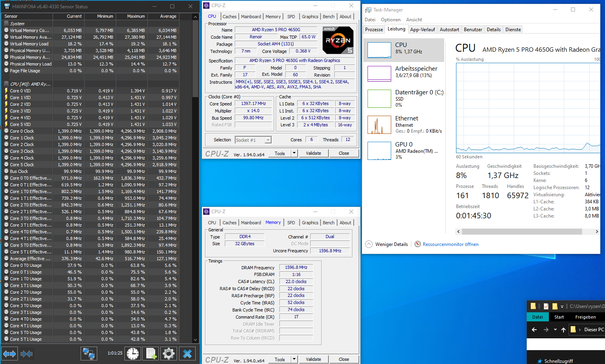This screenshot has width=605, height=364.
Task: Select the CPU graph thumbnail in Task-Manager
Action: pyautogui.click(x=379, y=50)
